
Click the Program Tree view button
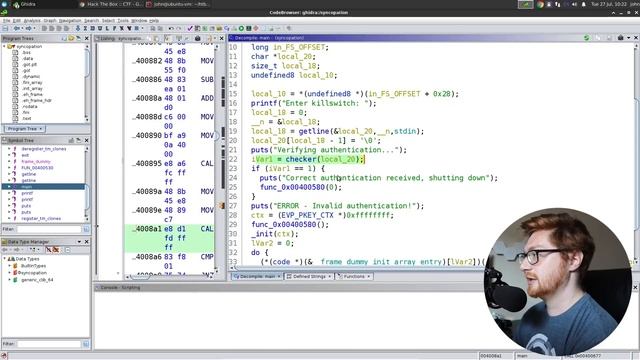pos(25,129)
